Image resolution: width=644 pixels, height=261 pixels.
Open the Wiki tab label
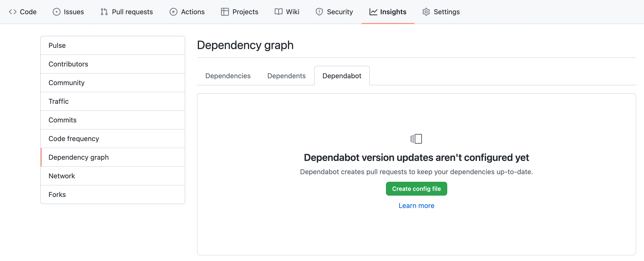(x=293, y=12)
